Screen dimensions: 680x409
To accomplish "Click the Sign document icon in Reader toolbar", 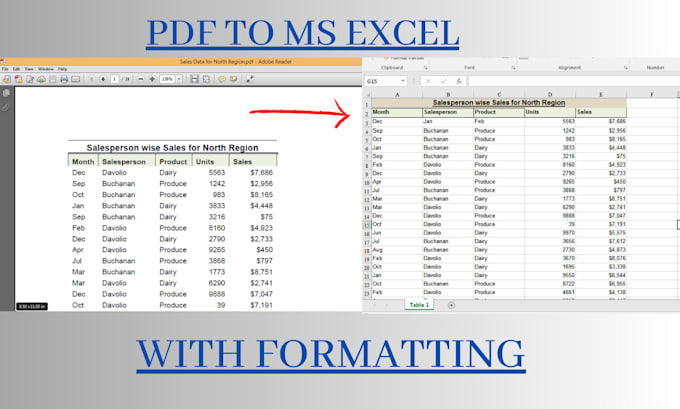I will click(x=30, y=79).
